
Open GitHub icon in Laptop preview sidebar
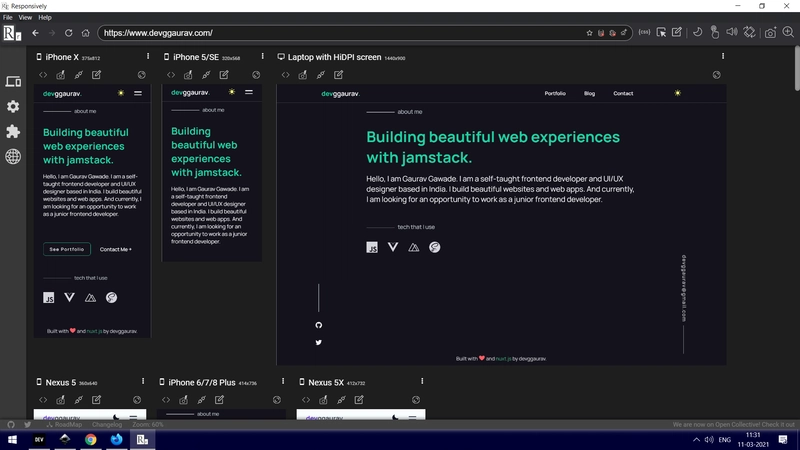click(318, 325)
